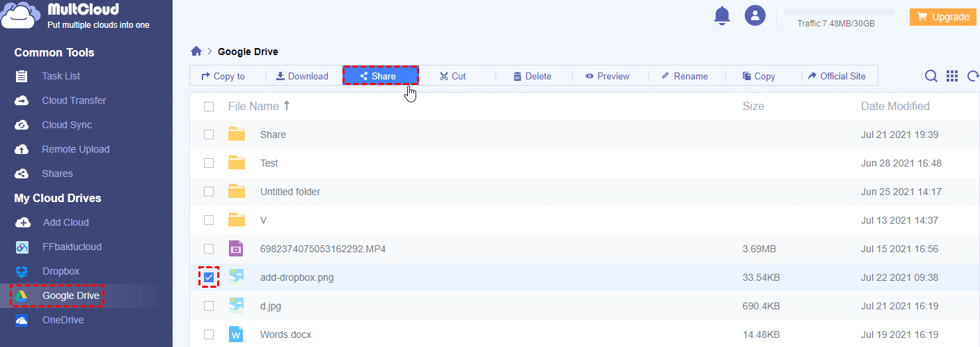Click the V folder icon
980x347 pixels.
(x=237, y=219)
